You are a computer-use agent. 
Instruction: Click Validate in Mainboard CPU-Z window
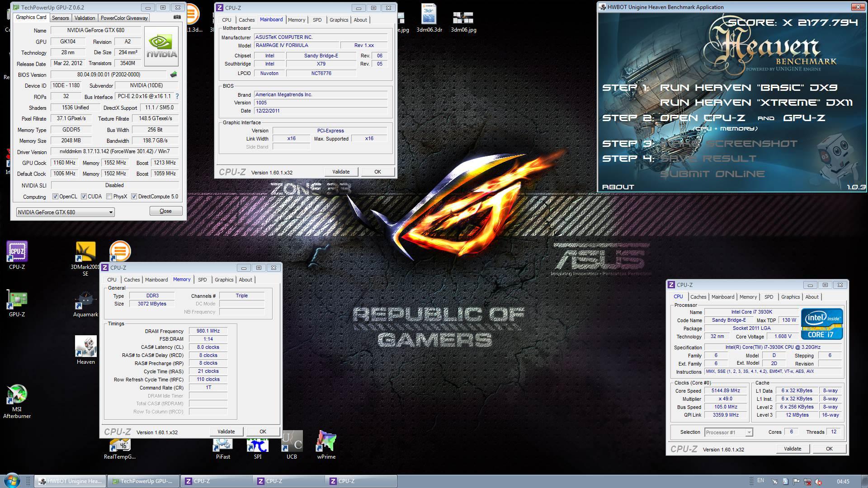(x=341, y=172)
